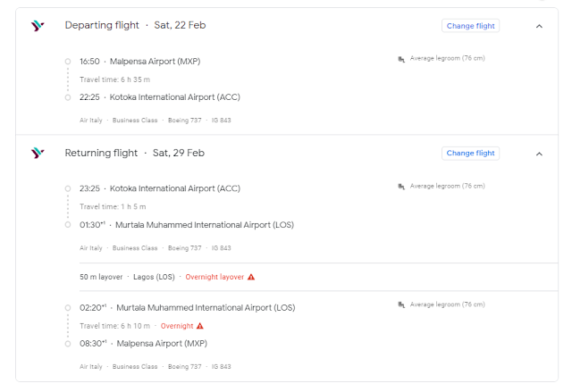Image resolution: width=572 pixels, height=392 pixels.
Task: Click the Returning flight header text
Action: [101, 154]
